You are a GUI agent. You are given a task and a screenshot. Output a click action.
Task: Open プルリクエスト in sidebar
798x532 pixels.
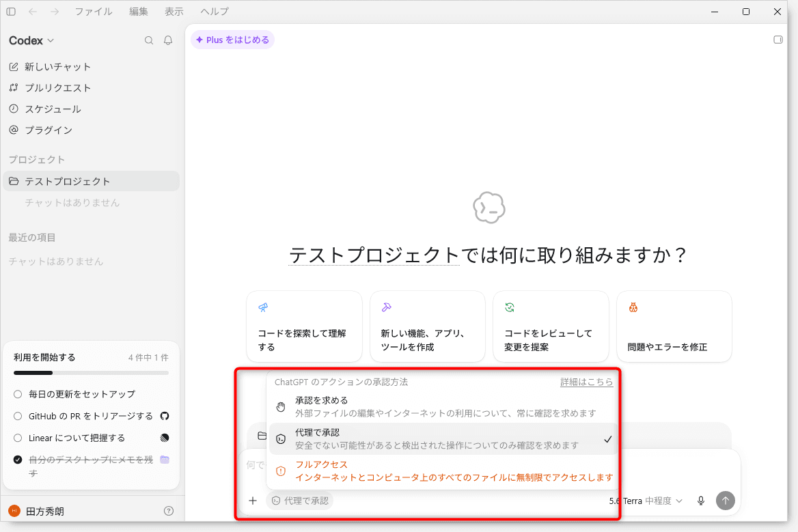91,88
